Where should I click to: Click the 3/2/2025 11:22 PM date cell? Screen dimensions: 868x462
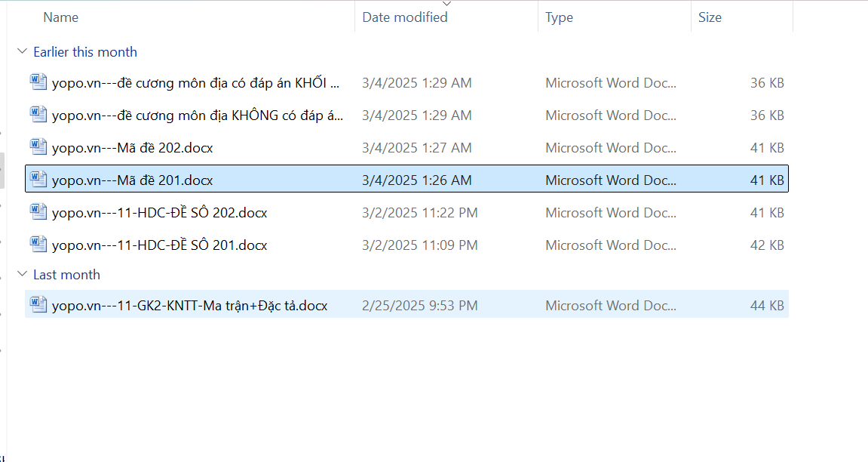pos(420,213)
